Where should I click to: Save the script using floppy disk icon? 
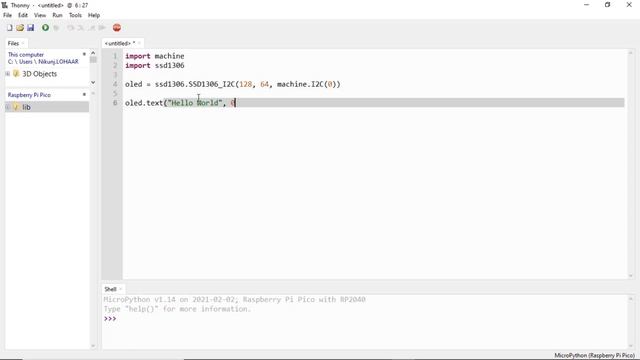[x=31, y=28]
